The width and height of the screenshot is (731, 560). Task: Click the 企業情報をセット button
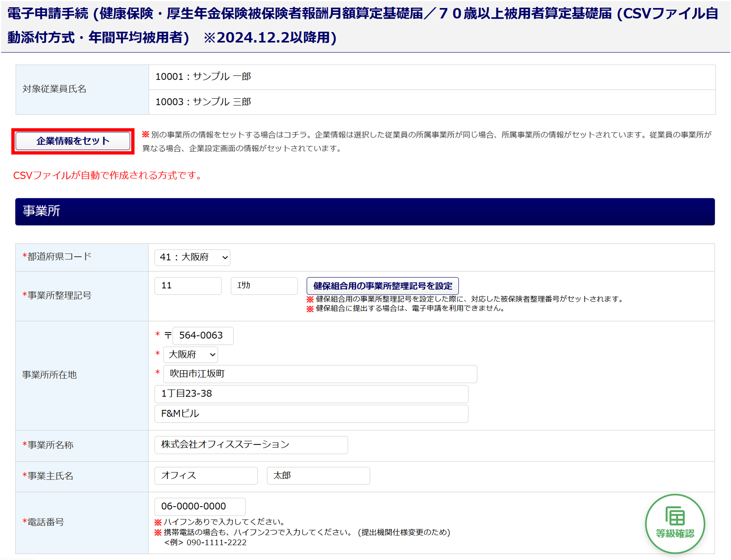tap(73, 141)
